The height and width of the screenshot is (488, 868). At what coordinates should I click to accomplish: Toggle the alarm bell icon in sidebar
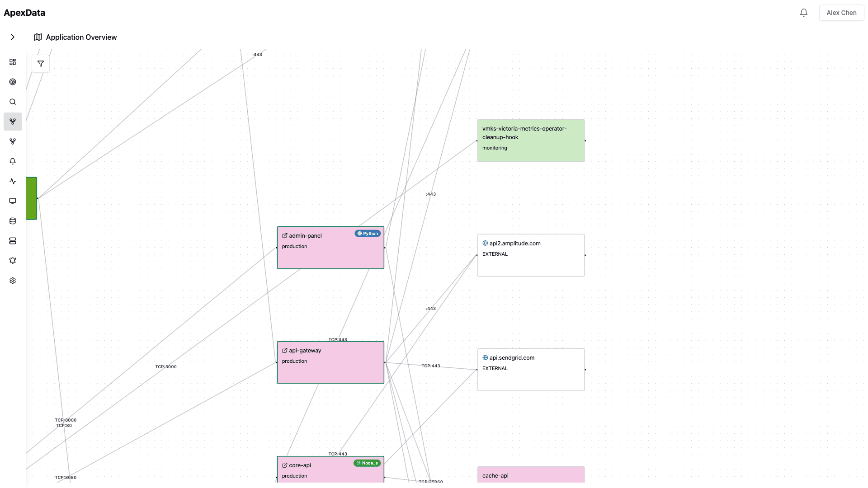13,261
